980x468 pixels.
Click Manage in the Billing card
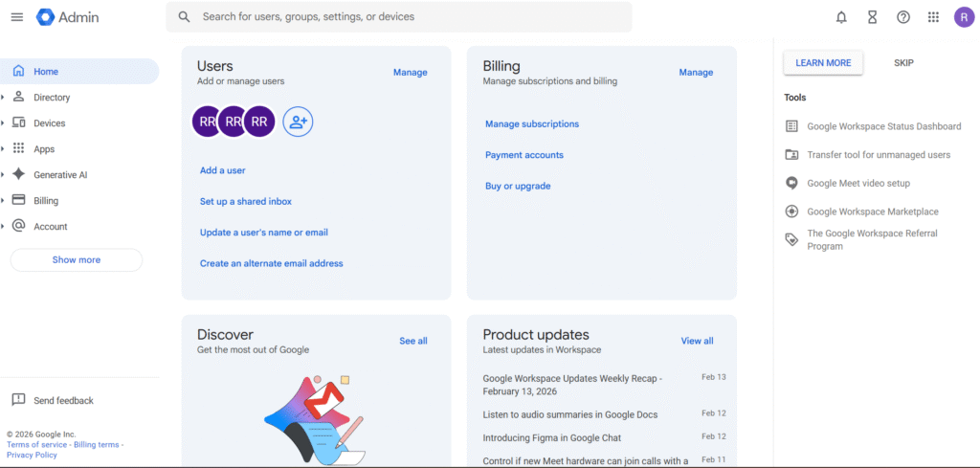pyautogui.click(x=696, y=73)
